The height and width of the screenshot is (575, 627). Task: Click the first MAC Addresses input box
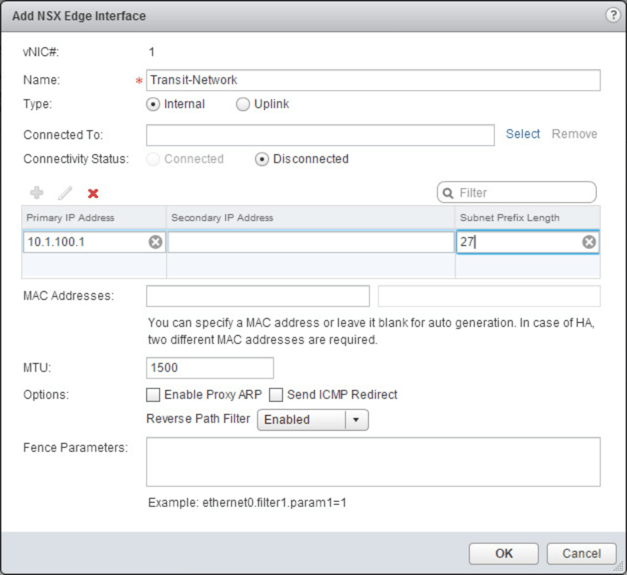point(258,296)
